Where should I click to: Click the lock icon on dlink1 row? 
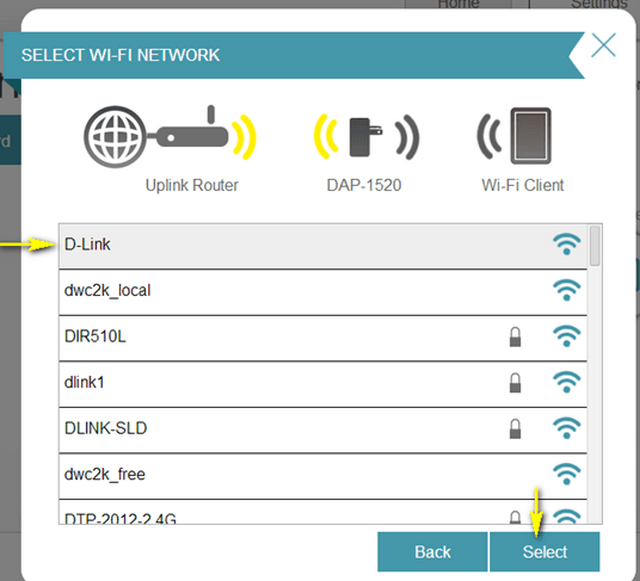515,383
